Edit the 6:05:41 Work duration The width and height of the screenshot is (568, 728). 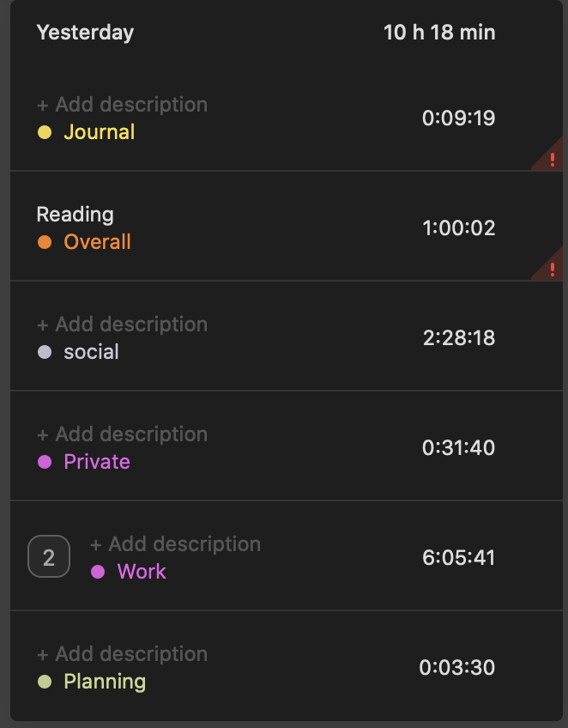coord(458,558)
